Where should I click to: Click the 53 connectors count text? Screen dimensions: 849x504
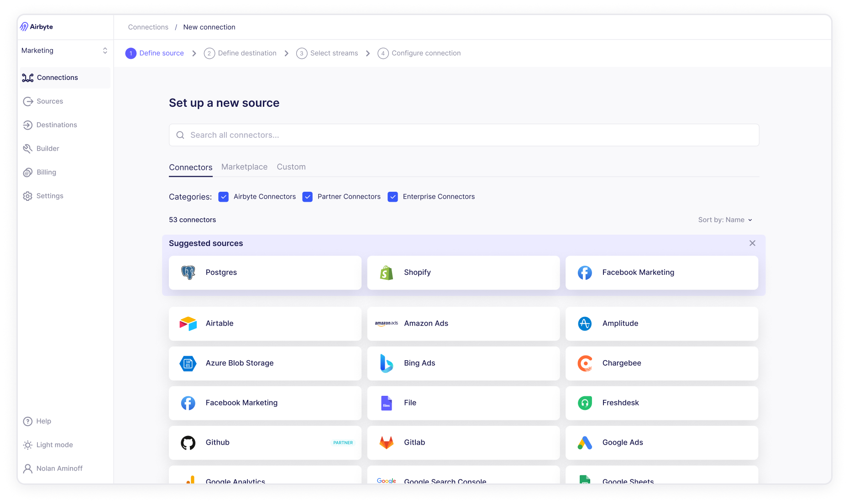click(x=193, y=220)
